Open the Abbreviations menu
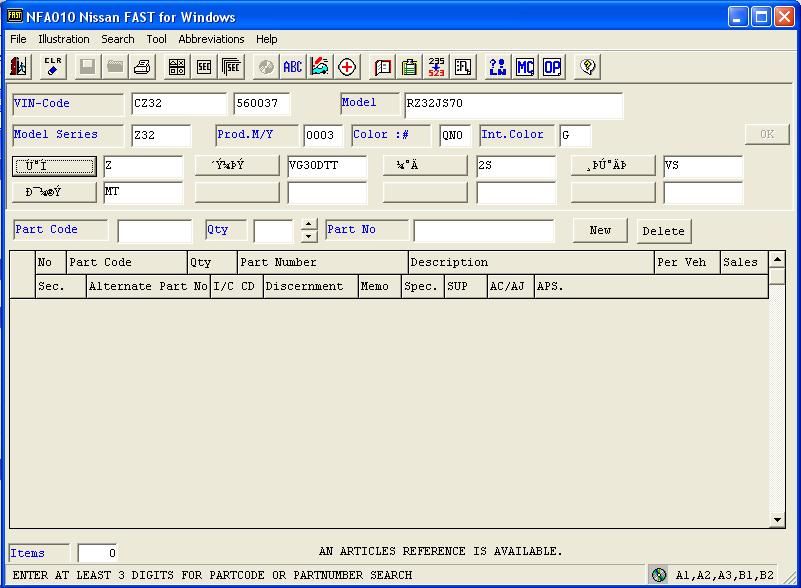 (x=211, y=39)
